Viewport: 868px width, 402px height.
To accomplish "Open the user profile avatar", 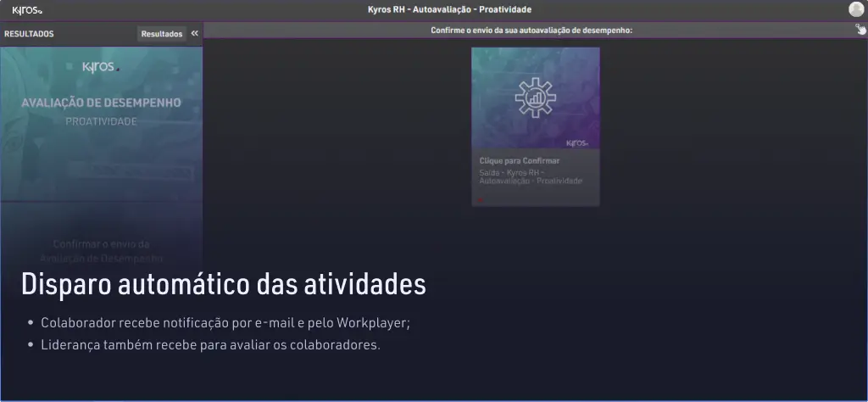I will (x=856, y=9).
